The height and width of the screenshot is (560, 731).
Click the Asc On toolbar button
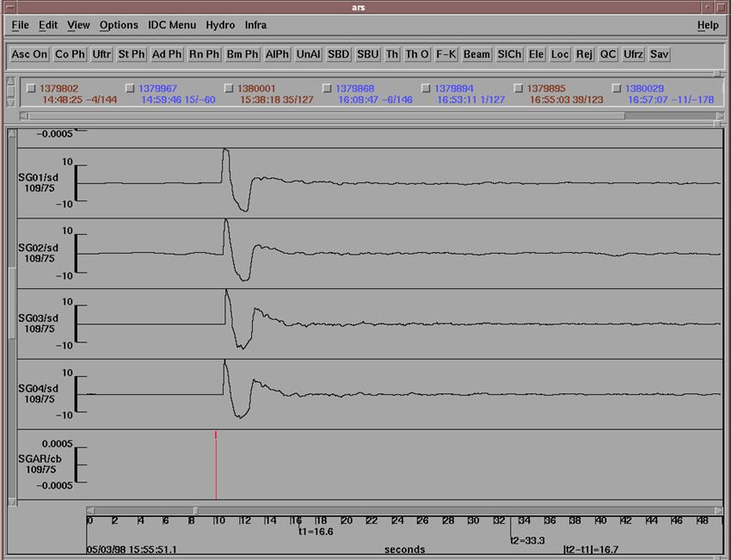29,54
